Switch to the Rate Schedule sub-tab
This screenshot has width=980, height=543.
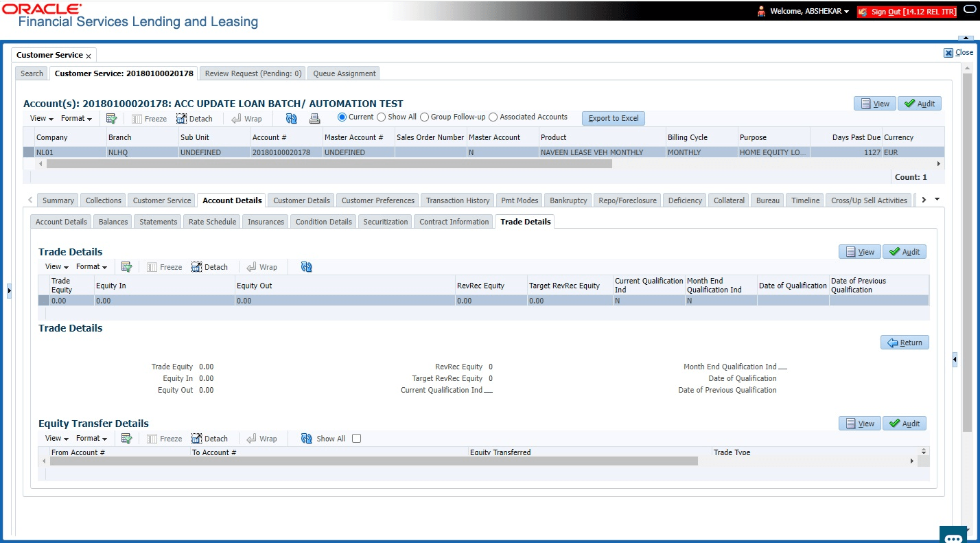tap(213, 222)
